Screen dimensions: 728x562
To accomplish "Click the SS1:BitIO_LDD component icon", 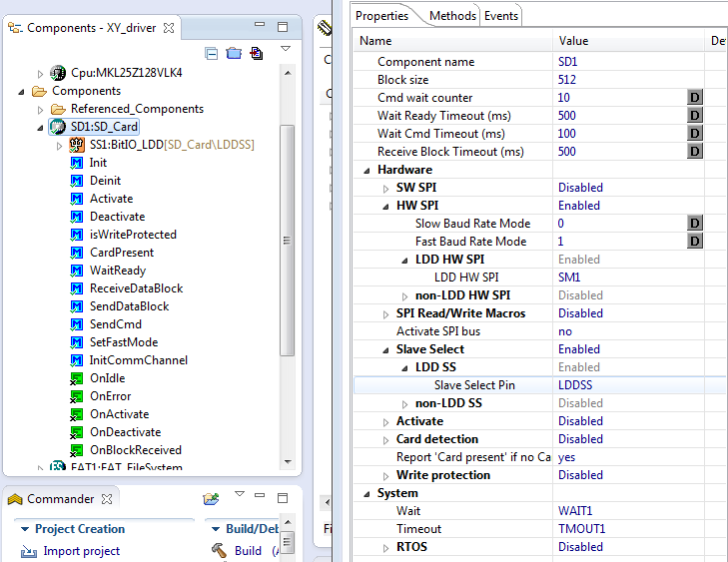I will pyautogui.click(x=77, y=145).
